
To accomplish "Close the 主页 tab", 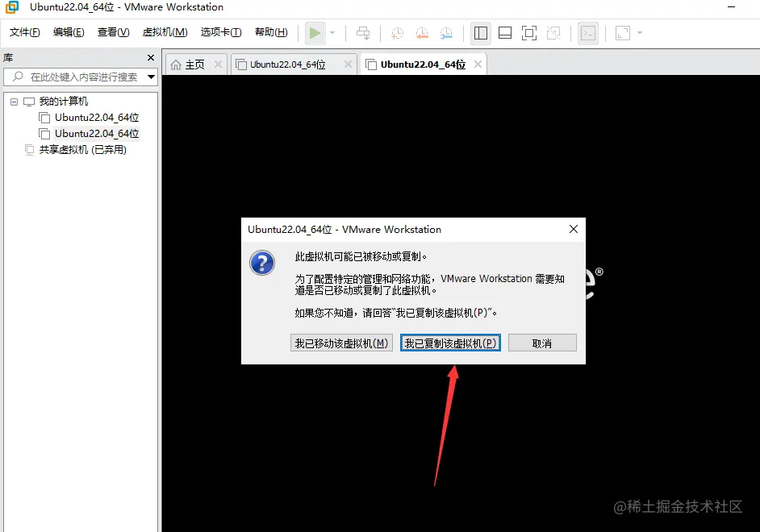I will [x=218, y=64].
